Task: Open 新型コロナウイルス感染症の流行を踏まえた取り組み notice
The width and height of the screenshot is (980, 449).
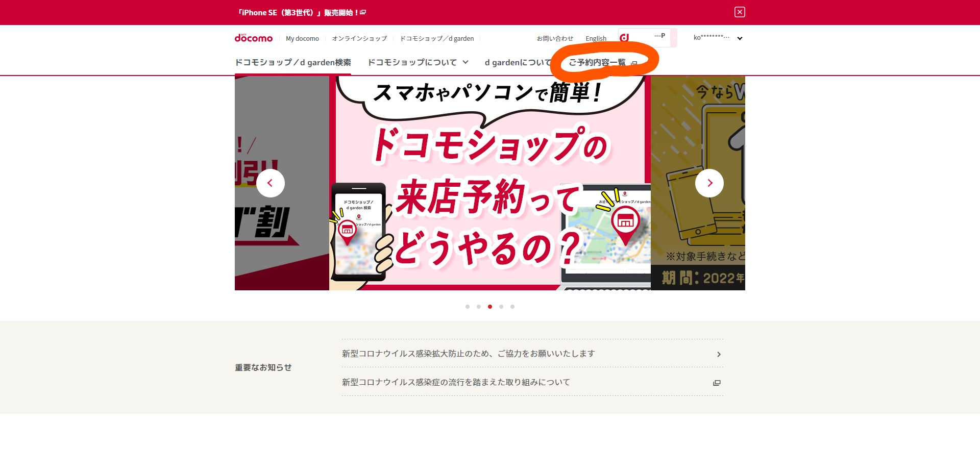Action: click(532, 382)
